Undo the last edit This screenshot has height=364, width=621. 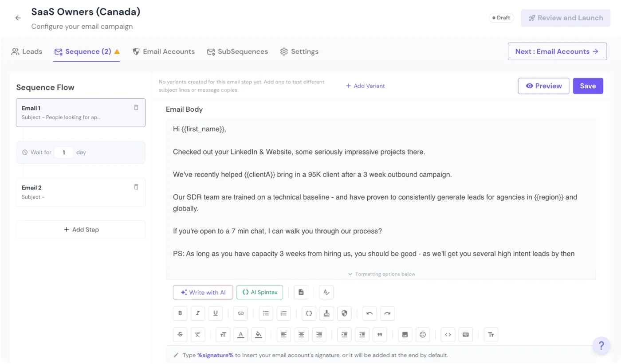[x=369, y=313]
